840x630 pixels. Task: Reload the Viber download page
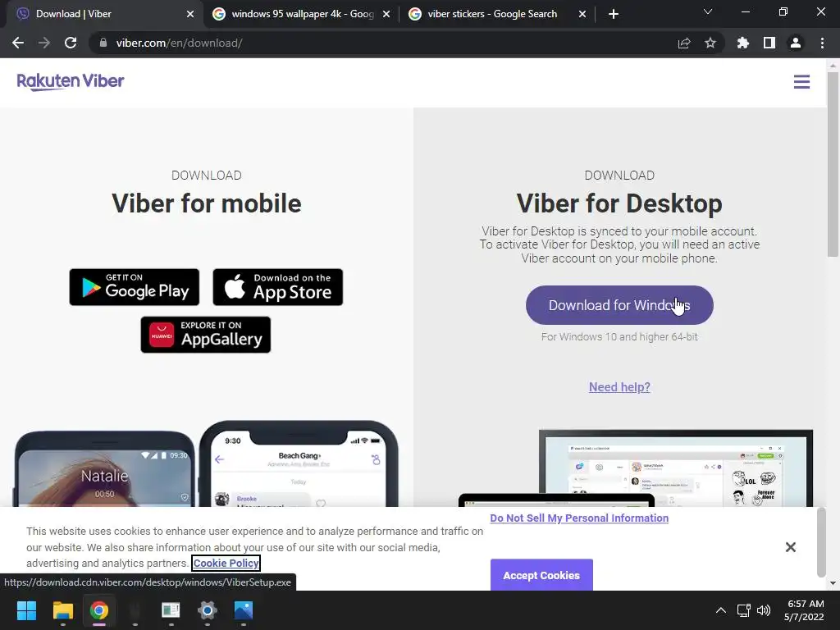(x=71, y=43)
